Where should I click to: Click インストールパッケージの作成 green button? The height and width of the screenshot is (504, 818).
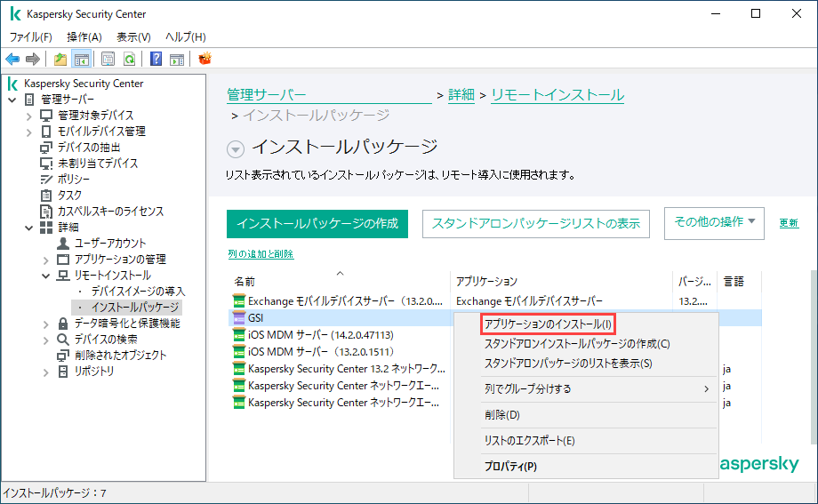coord(317,224)
